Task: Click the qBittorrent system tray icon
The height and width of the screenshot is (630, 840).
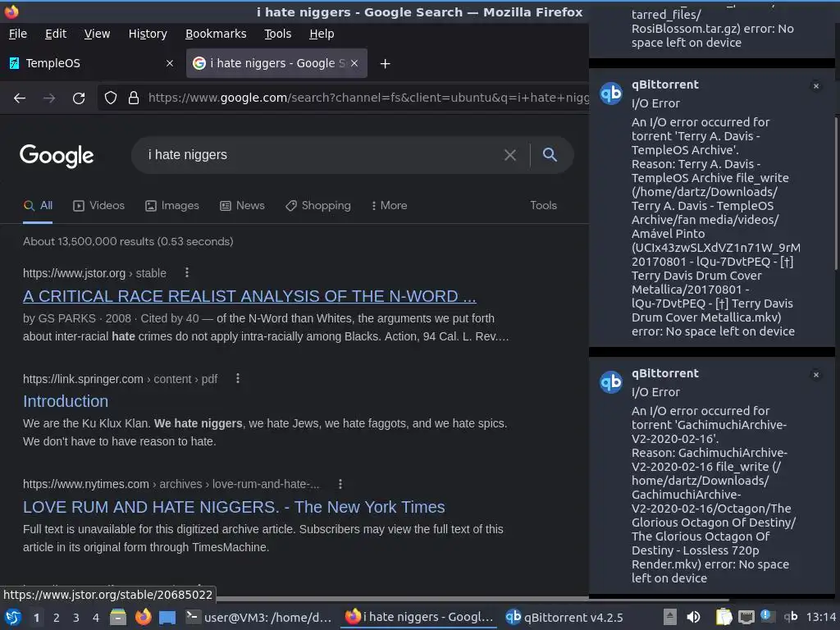Action: click(x=791, y=617)
